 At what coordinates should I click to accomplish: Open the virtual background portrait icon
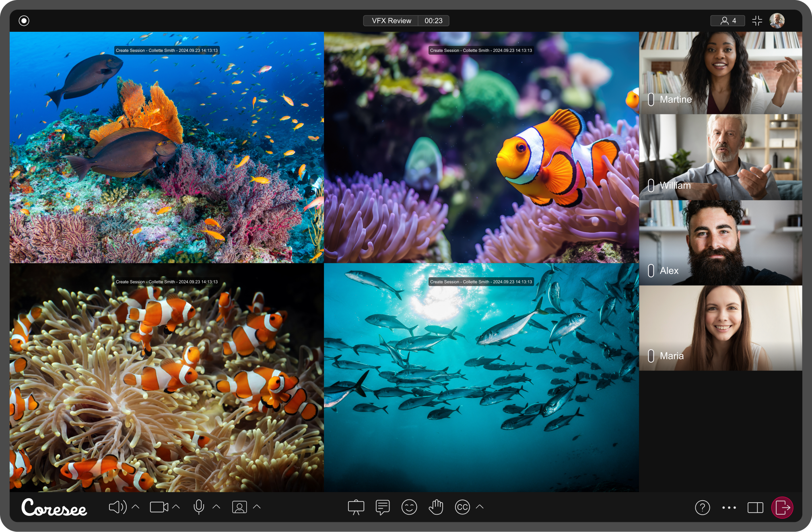click(x=239, y=507)
